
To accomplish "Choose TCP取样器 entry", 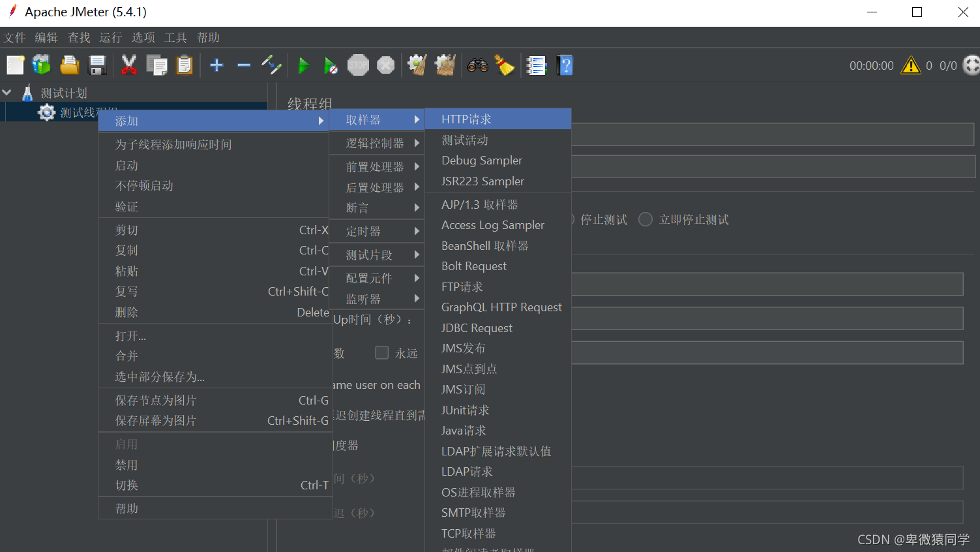I will (498, 533).
